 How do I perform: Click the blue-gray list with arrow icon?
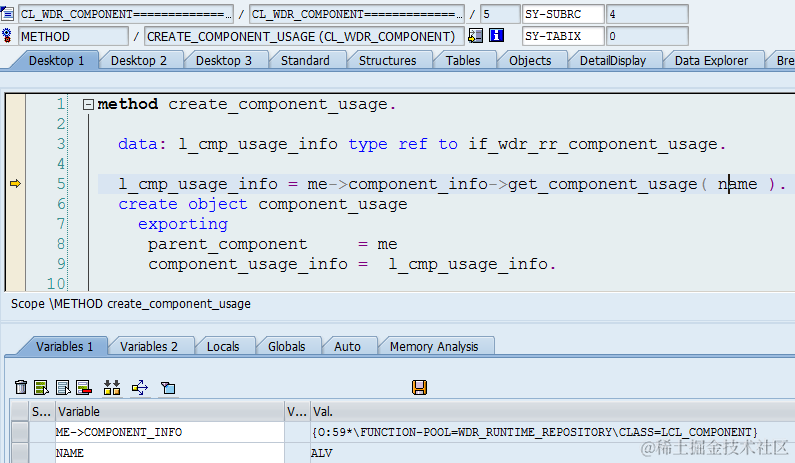63,387
